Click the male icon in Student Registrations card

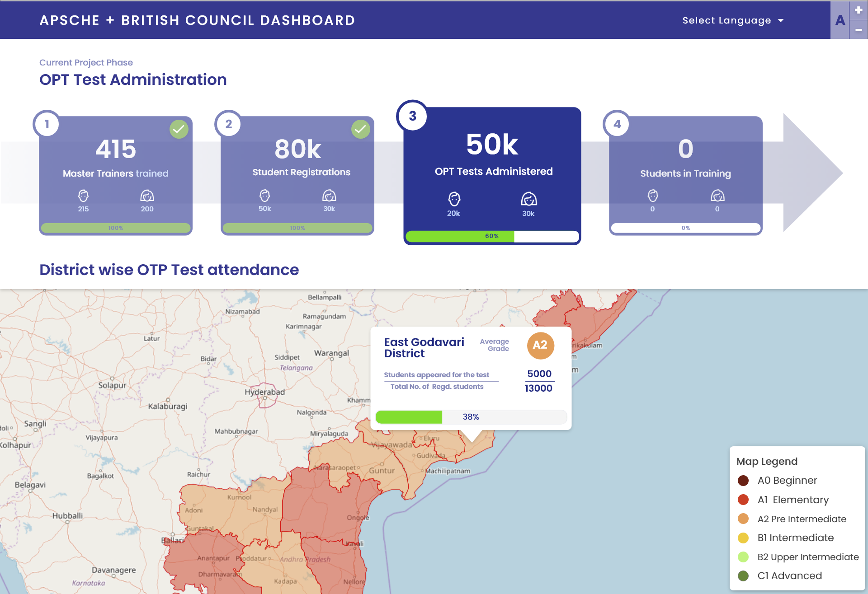[x=264, y=196]
